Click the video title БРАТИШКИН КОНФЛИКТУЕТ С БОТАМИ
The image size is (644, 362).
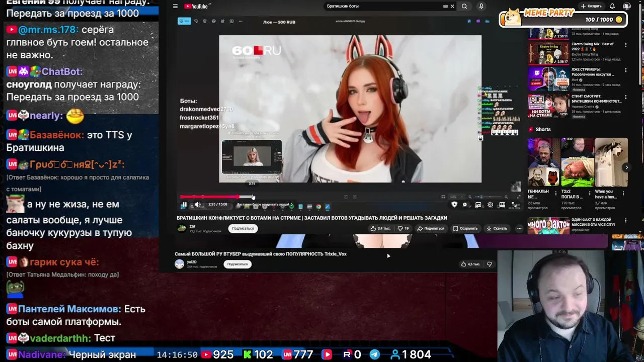311,218
